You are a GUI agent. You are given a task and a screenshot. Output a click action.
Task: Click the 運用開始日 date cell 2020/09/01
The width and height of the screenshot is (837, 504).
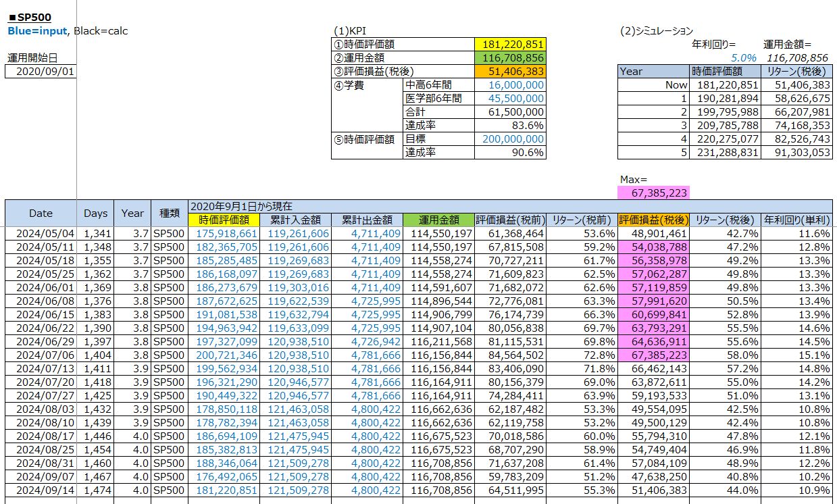41,71
